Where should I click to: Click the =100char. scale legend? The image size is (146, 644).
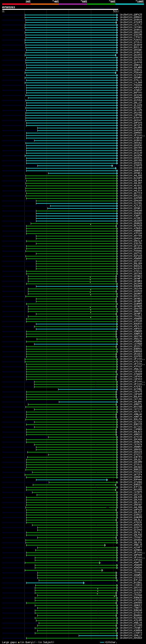click(108, 642)
